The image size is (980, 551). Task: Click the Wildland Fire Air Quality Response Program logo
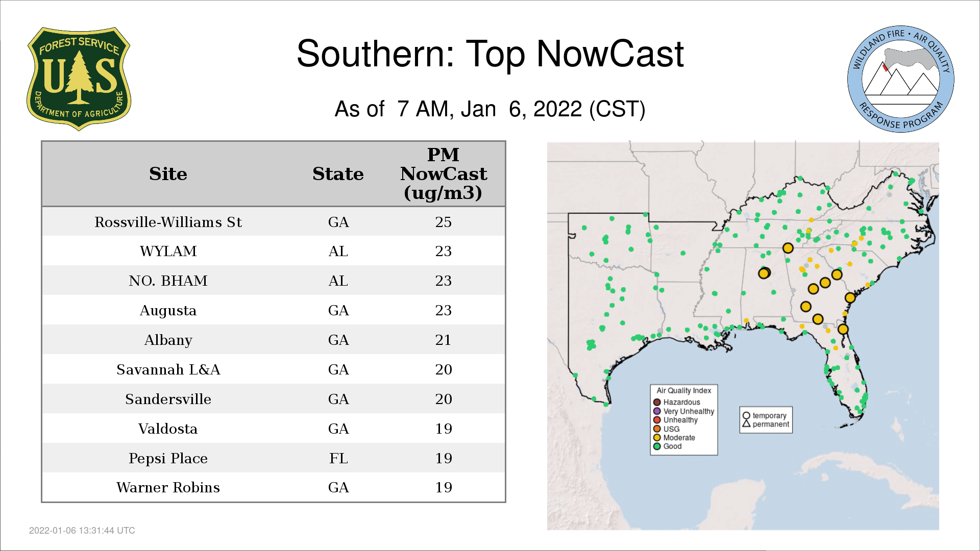point(900,79)
